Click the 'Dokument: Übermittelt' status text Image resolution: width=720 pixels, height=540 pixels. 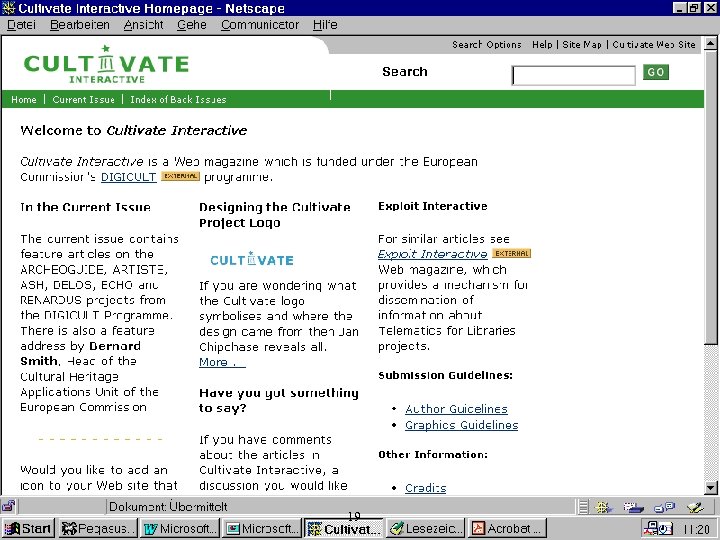pos(168,507)
